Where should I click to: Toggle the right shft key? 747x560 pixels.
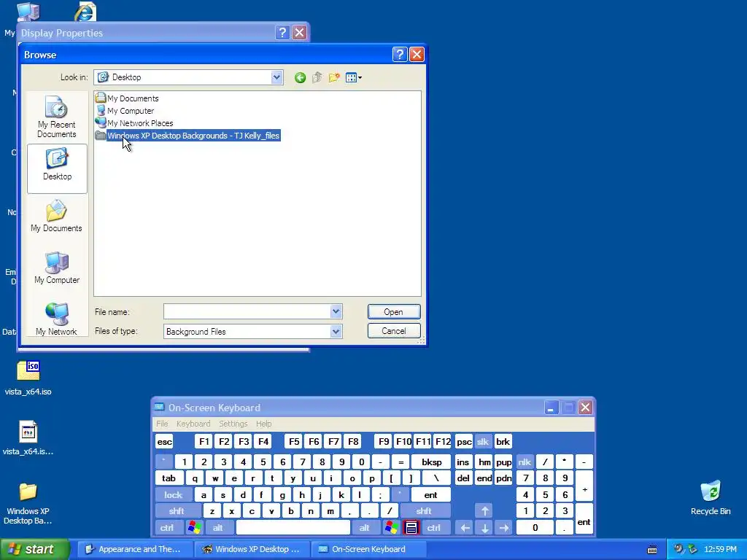click(x=424, y=511)
